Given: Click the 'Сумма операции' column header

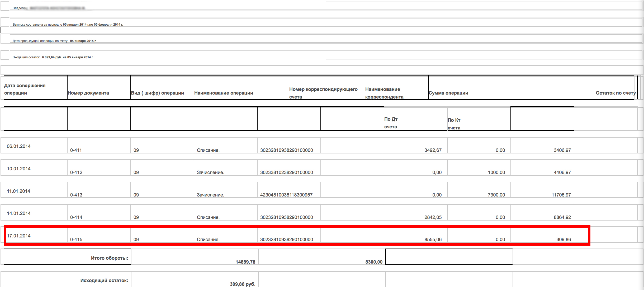Looking at the screenshot, I should pyautogui.click(x=448, y=93).
